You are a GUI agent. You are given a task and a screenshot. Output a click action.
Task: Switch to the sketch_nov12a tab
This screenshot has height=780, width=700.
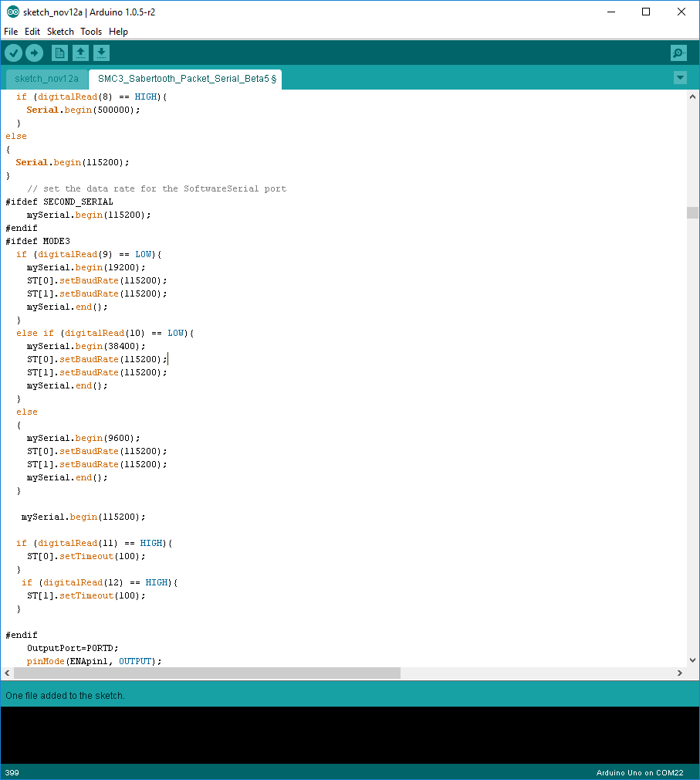pos(46,78)
